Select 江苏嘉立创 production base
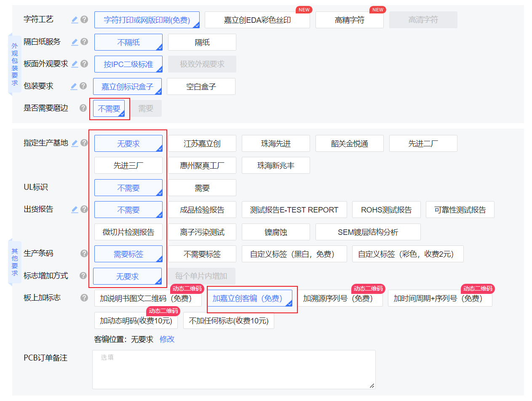The image size is (532, 401). [x=202, y=143]
